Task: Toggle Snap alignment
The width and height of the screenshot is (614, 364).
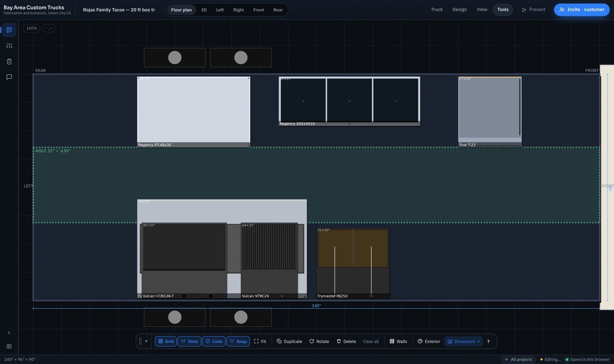Action: tap(238, 341)
